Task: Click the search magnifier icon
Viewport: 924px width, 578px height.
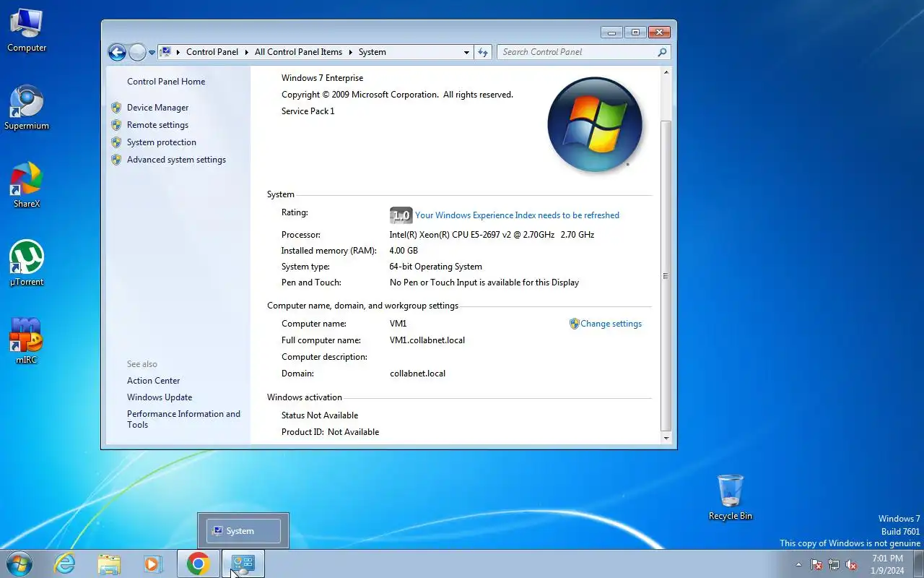Action: pos(662,52)
